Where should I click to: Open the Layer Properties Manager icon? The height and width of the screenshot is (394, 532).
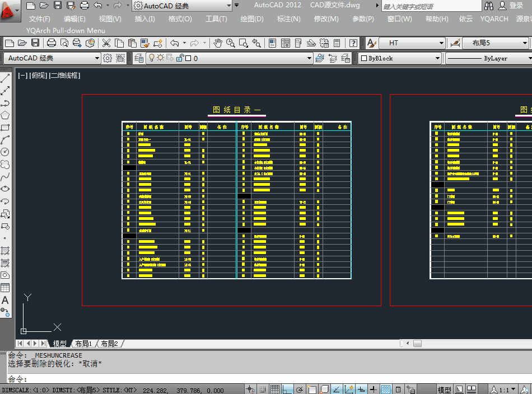point(139,58)
